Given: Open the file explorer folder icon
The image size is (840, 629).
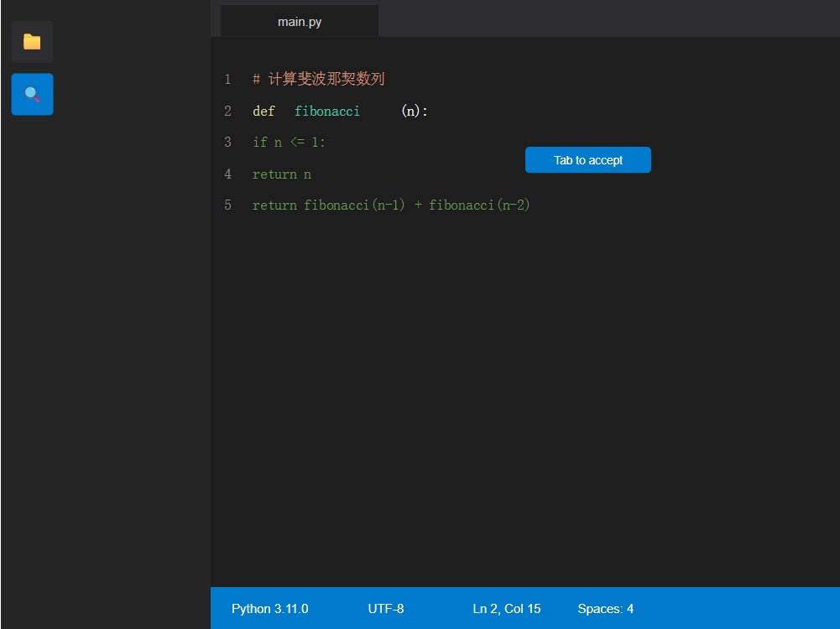Looking at the screenshot, I should coord(32,42).
